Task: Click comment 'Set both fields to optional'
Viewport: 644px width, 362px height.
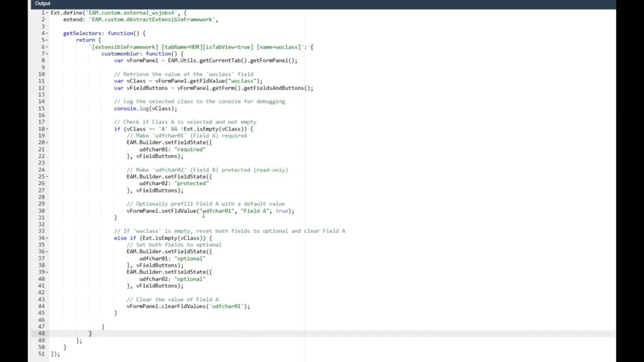Action: [174, 245]
